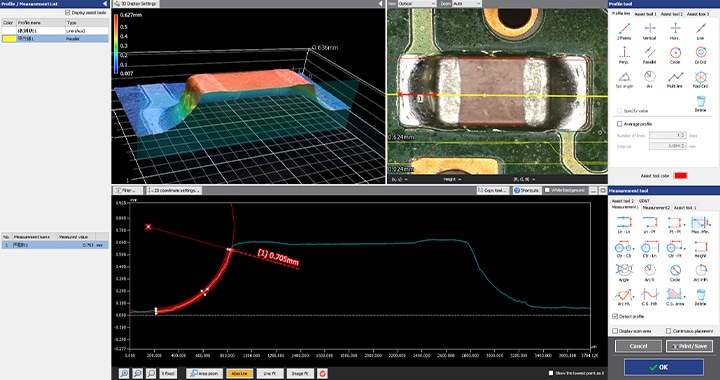Click the Image fit button
This screenshot has height=380, width=720.
(299, 374)
